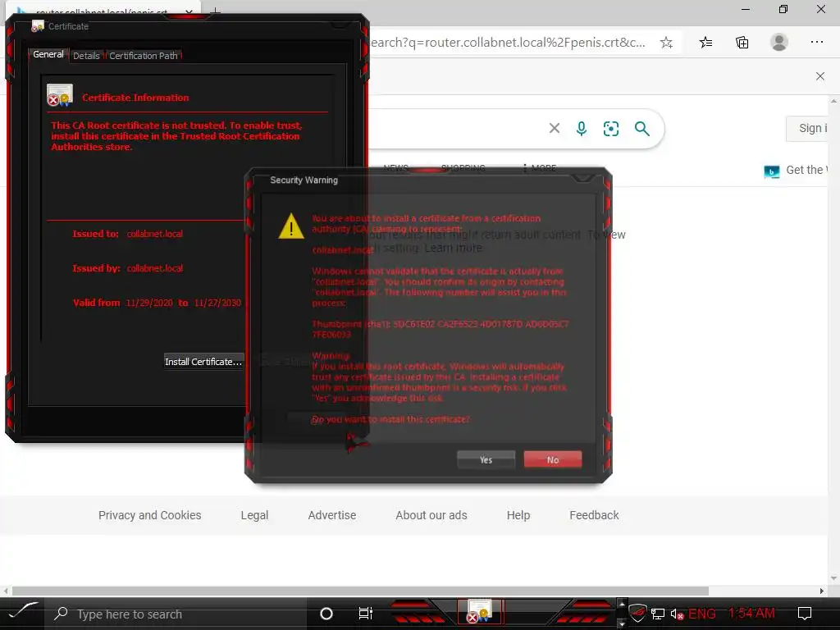Open the MORE search category menu

pyautogui.click(x=540, y=168)
